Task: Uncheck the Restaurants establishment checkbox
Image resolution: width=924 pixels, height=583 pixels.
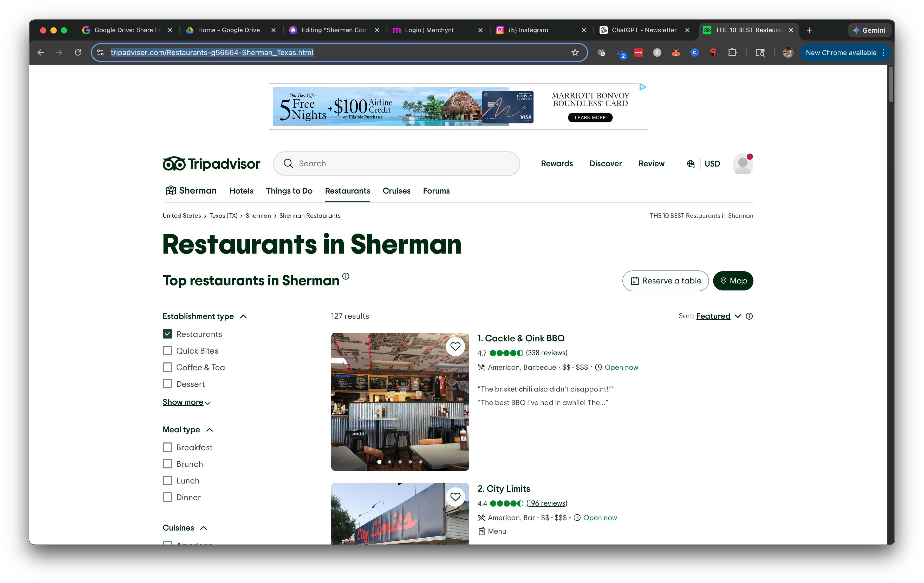Action: tap(167, 334)
